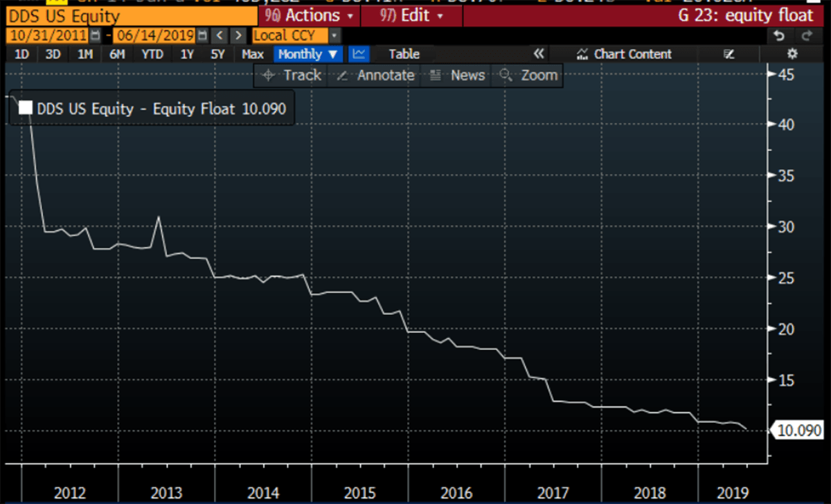Shift date range back with left arrow
The width and height of the screenshot is (831, 504).
[220, 35]
